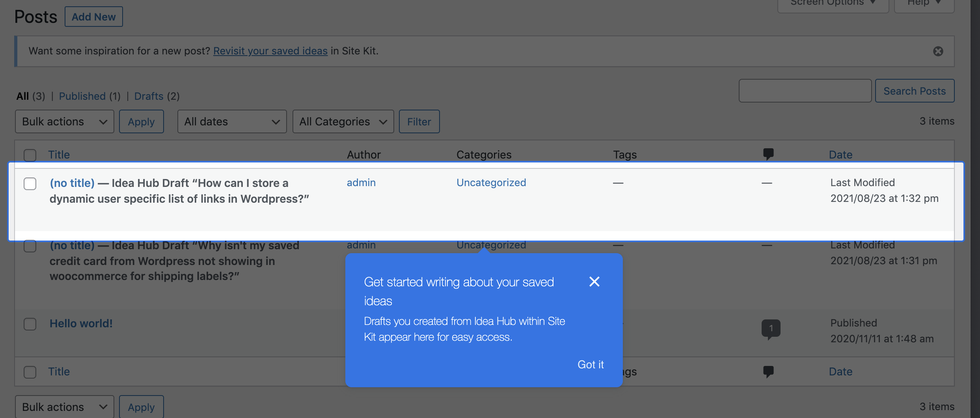Screen dimensions: 980x418
Task: Click the Filter button
Action: coord(419,121)
